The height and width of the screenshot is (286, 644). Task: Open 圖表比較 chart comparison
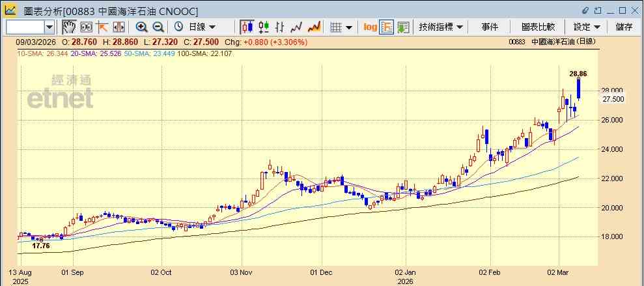(538, 27)
